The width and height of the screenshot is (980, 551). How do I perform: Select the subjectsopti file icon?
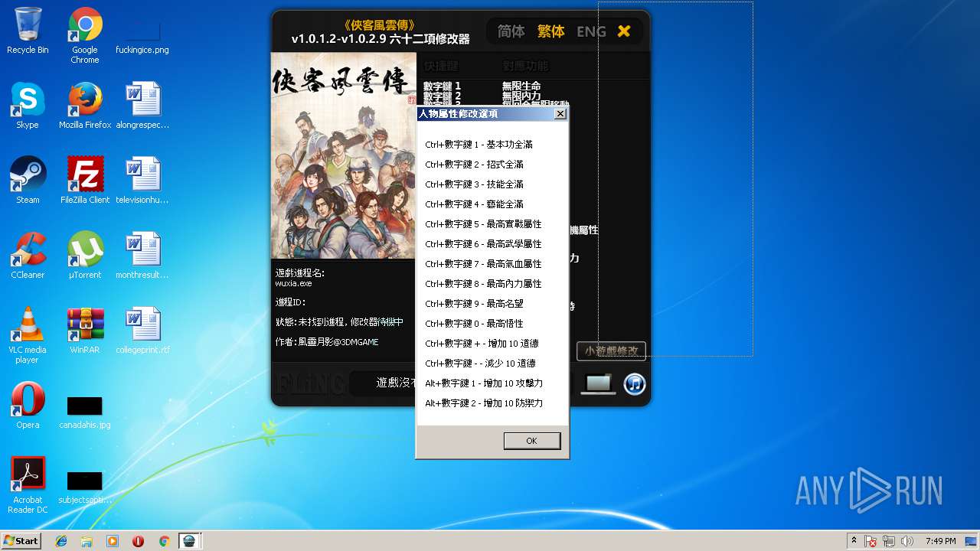point(85,487)
